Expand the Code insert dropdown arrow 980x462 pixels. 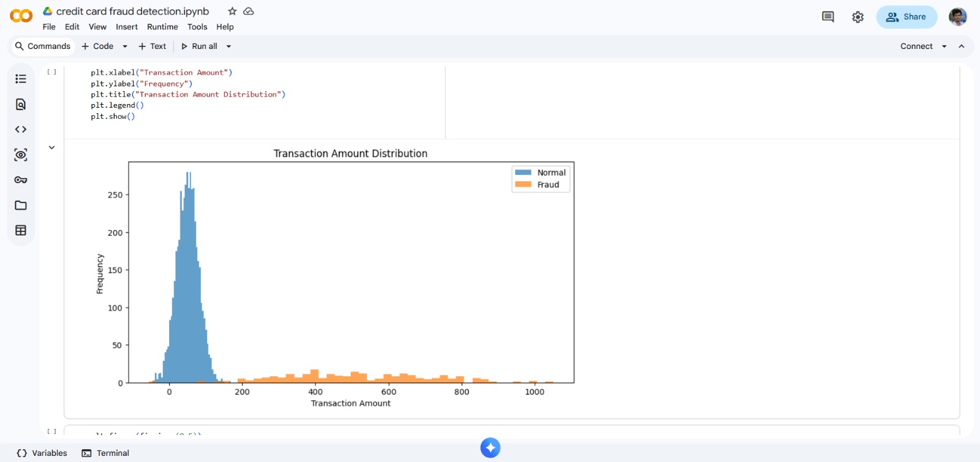[125, 47]
